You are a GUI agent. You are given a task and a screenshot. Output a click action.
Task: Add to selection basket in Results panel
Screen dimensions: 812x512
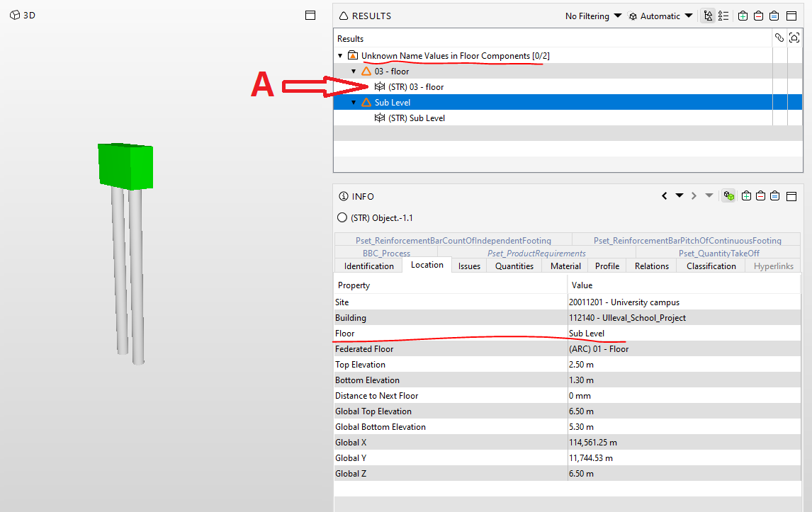click(743, 16)
